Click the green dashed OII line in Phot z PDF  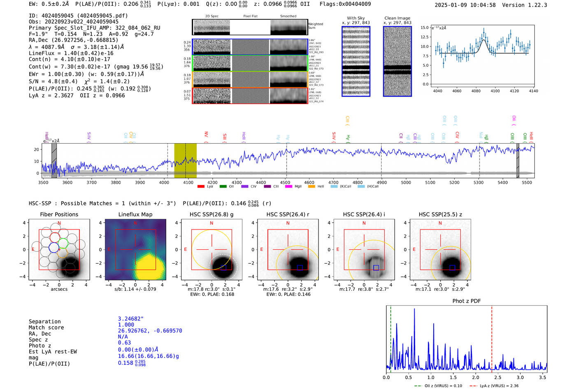[x=390, y=339]
